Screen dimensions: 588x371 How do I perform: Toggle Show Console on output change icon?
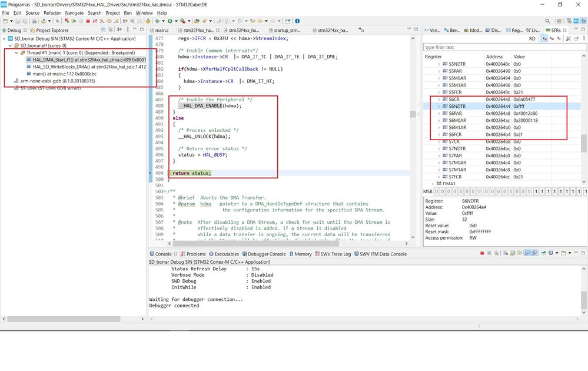(527, 253)
